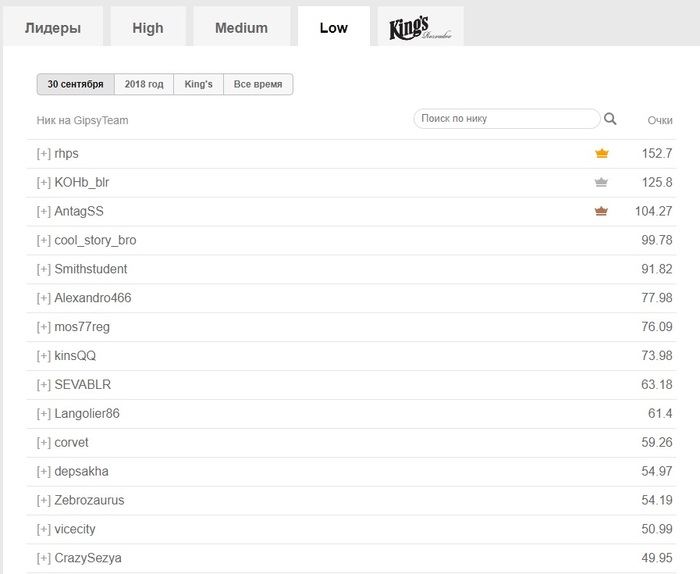Select the 2018 год period filter
The image size is (700, 574).
tap(144, 85)
